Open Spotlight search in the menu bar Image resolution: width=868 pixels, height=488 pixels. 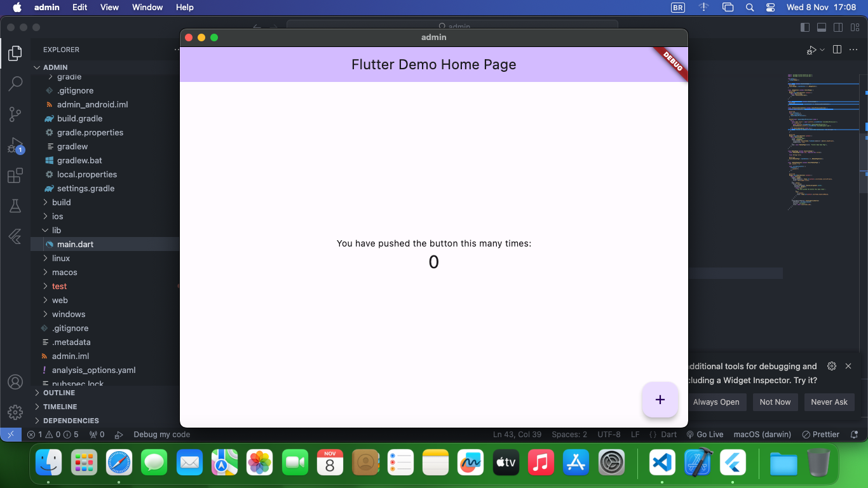[750, 8]
